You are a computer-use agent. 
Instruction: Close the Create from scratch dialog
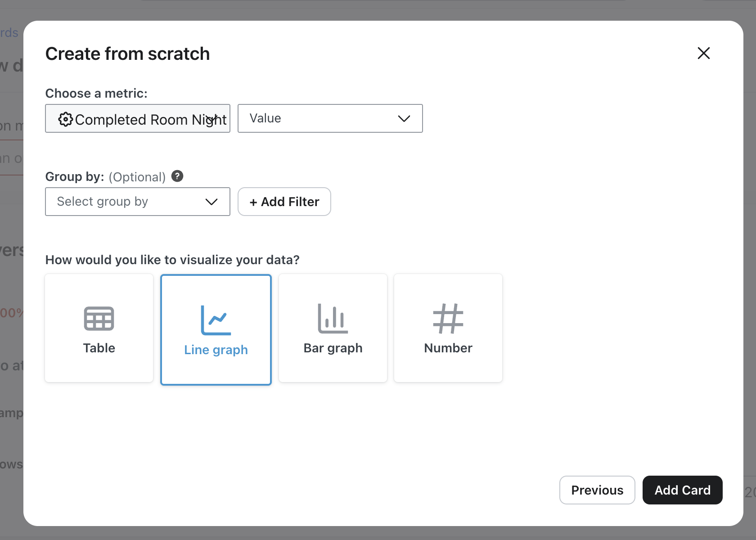click(704, 53)
